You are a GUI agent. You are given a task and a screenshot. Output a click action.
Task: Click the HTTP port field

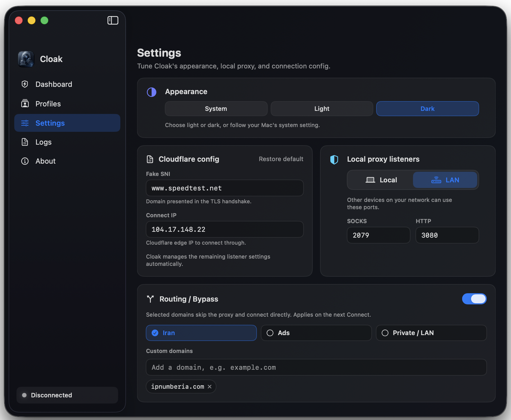(x=447, y=235)
